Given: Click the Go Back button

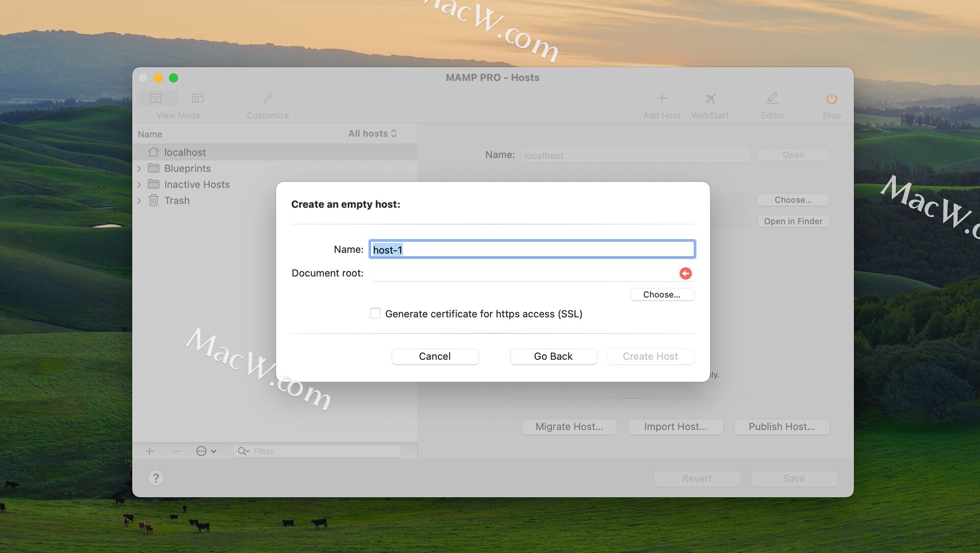Looking at the screenshot, I should point(553,356).
